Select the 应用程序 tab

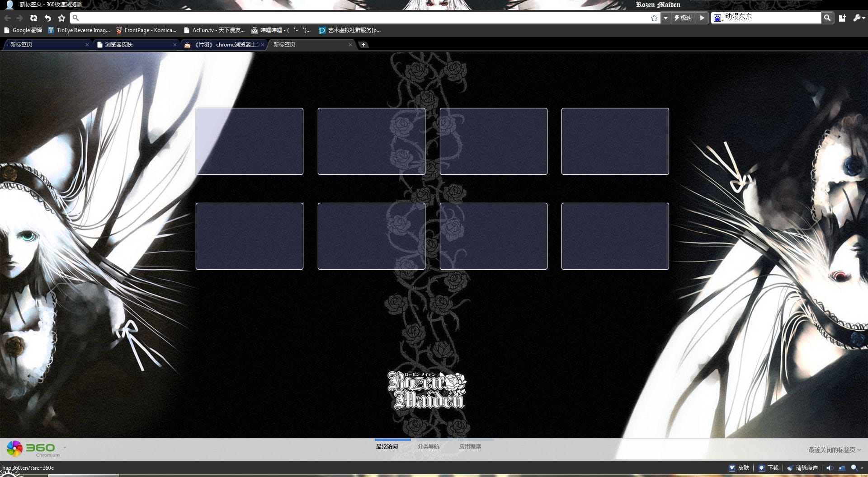click(x=470, y=446)
